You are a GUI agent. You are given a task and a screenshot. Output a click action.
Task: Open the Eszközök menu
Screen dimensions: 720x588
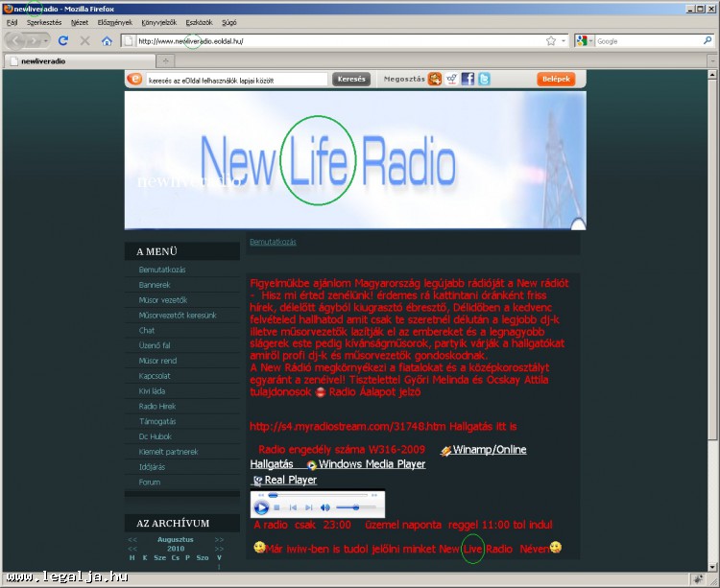[199, 21]
